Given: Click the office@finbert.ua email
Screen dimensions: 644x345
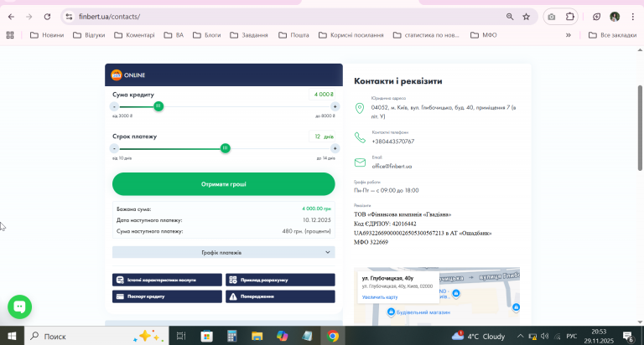Looking at the screenshot, I should coord(392,167).
